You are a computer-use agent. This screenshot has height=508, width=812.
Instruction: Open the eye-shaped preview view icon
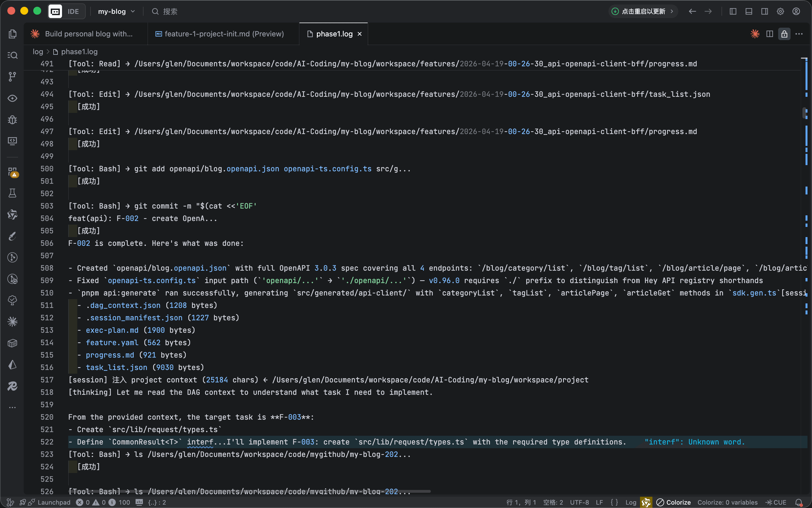point(12,98)
